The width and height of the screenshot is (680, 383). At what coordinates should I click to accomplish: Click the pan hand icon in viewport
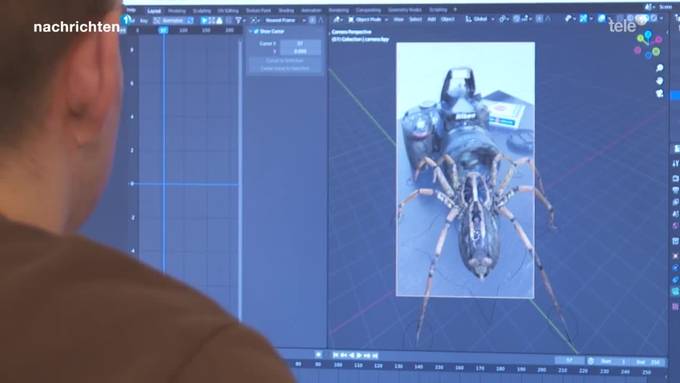(x=659, y=81)
